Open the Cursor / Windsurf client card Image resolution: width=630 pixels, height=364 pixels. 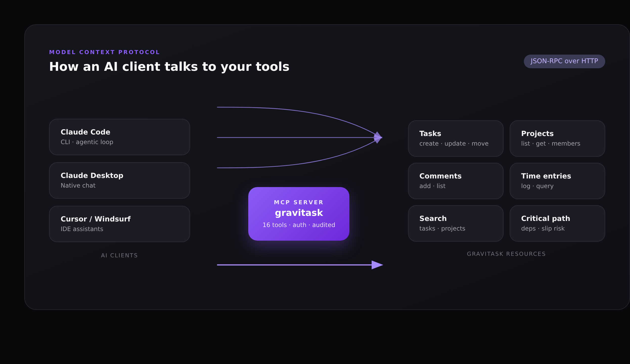[x=120, y=224]
